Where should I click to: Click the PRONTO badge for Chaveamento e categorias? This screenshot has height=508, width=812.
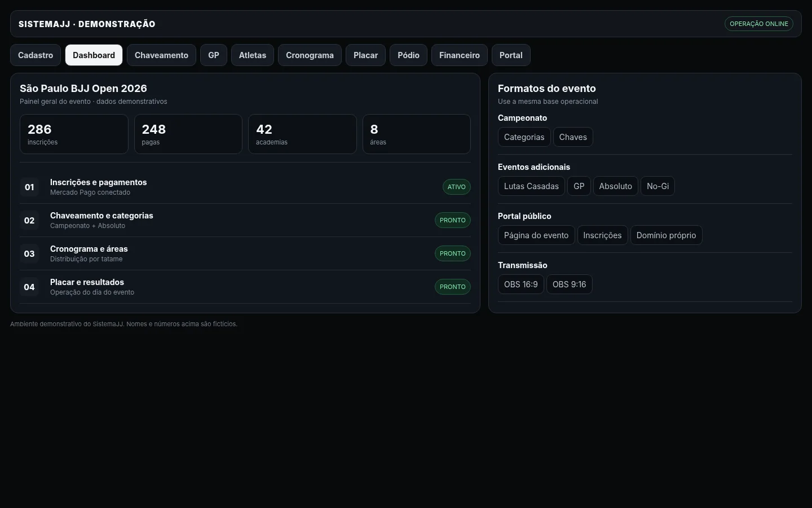[453, 220]
